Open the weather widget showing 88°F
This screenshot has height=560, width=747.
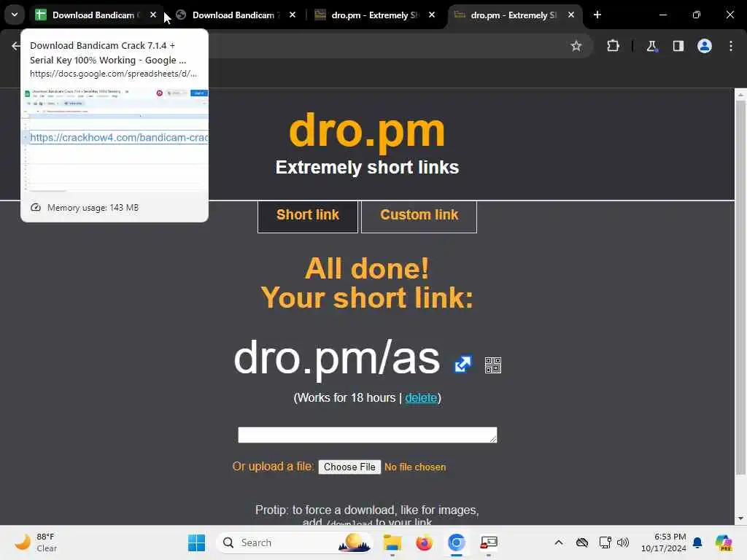click(36, 542)
